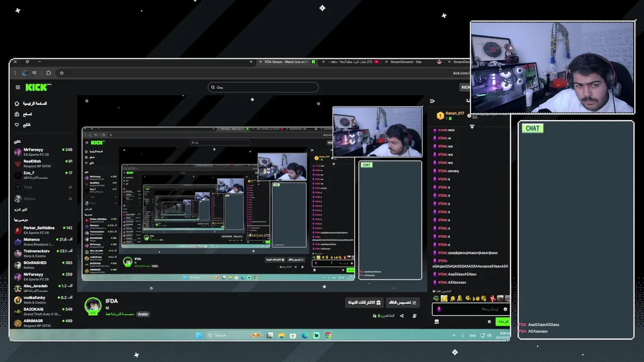The image size is (644, 362).
Task: Open BAZOKAIQ Grand Theft Auto channel
Action: (x=43, y=311)
